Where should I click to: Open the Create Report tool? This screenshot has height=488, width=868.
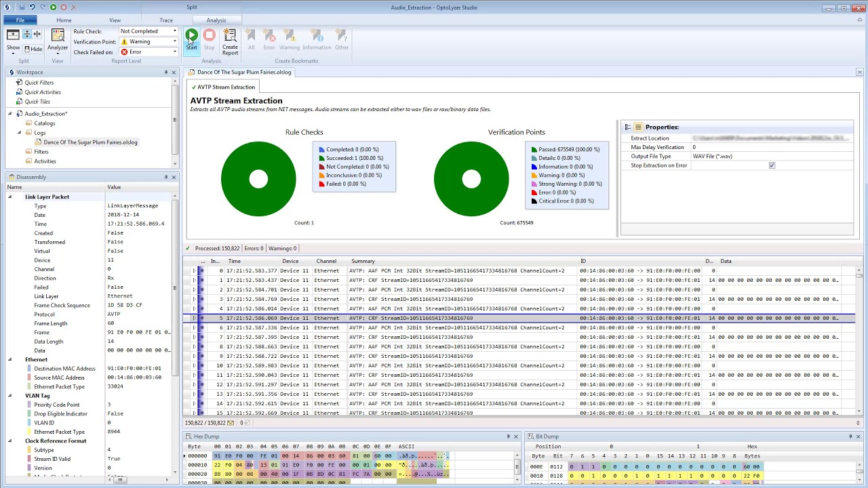click(x=230, y=42)
